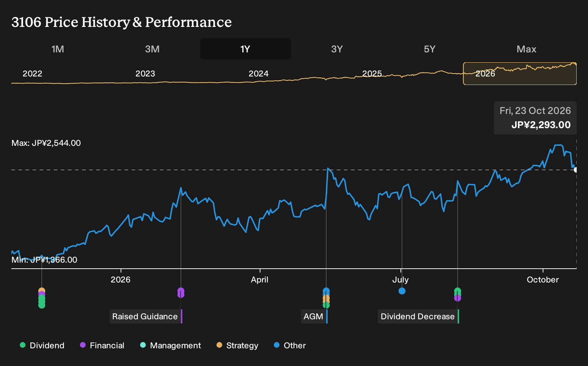Viewport: 588px width, 366px height.
Task: Click the 3106 Price History & Performance heading
Action: click(122, 22)
